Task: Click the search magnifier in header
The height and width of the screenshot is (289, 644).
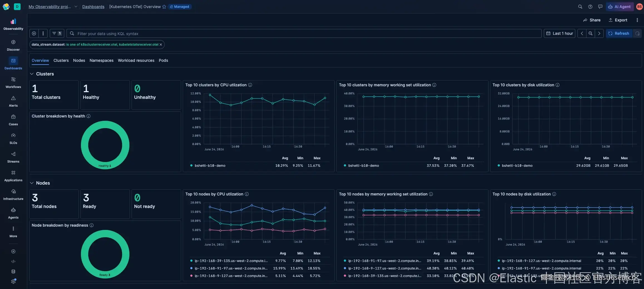Action: coord(580,7)
